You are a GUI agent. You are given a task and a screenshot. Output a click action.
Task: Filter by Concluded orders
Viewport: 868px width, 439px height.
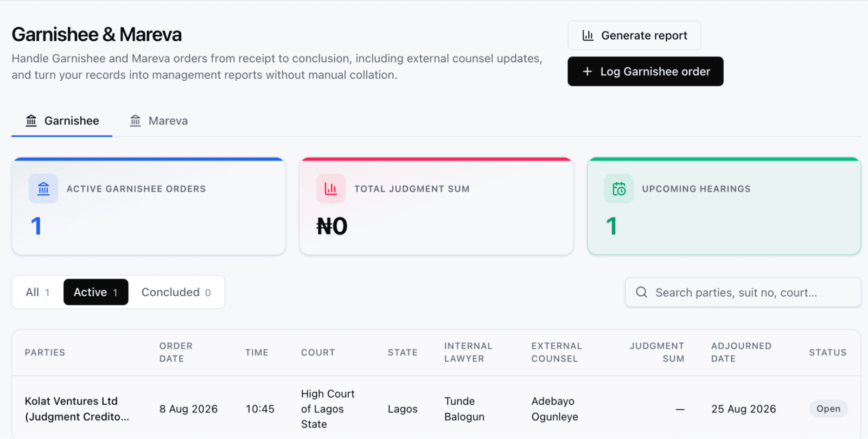[x=176, y=292]
